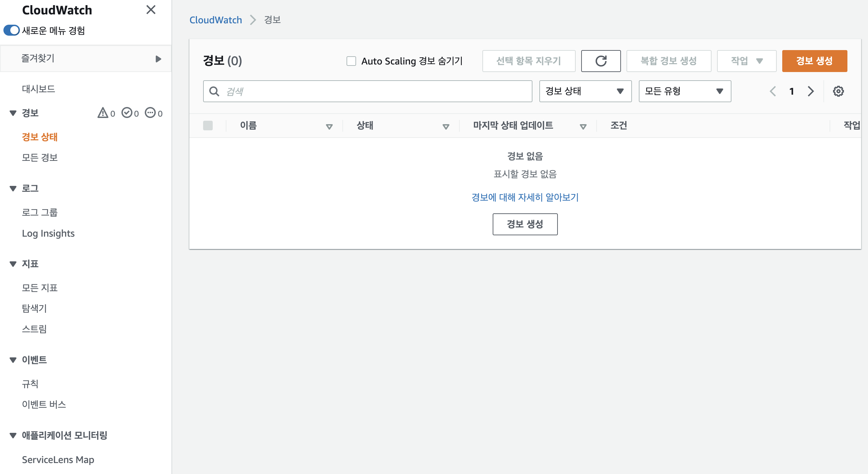This screenshot has width=868, height=474.
Task: Go to previous page arrow
Action: pyautogui.click(x=773, y=91)
